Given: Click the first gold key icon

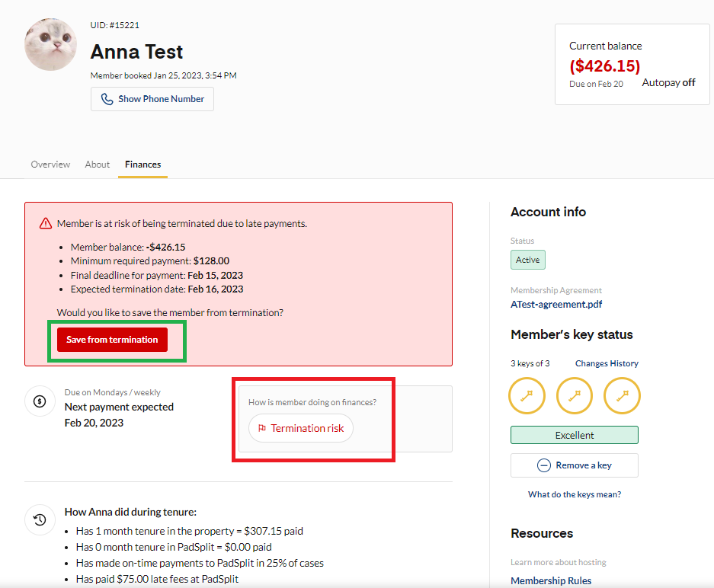Looking at the screenshot, I should click(528, 396).
